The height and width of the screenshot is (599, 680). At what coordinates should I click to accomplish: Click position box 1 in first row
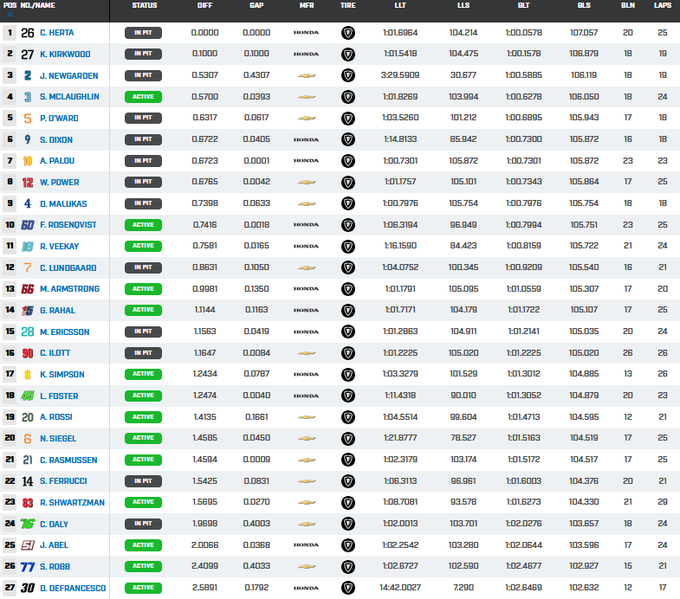pos(9,32)
